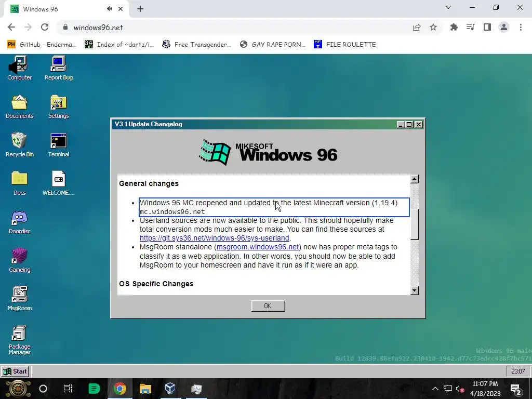Open the Index of ~dartz bookmark
Screen dimensions: 532x399
tap(119, 45)
